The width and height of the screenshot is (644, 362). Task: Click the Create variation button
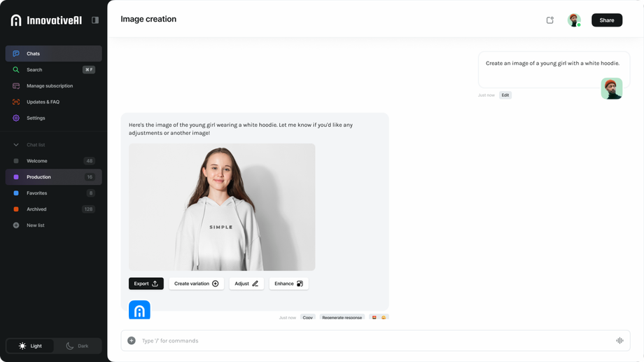click(196, 284)
